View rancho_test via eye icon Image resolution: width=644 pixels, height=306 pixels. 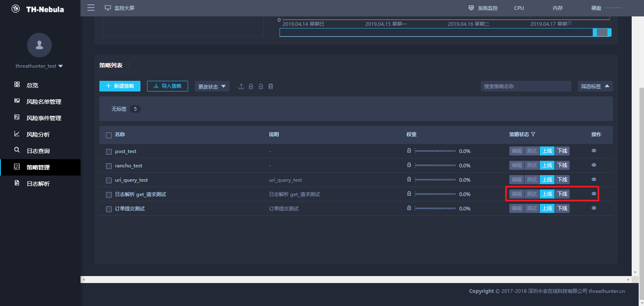click(x=593, y=165)
